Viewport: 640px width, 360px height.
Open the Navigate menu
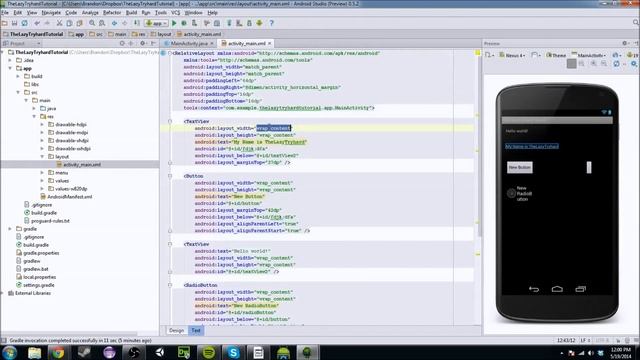coord(51,13)
